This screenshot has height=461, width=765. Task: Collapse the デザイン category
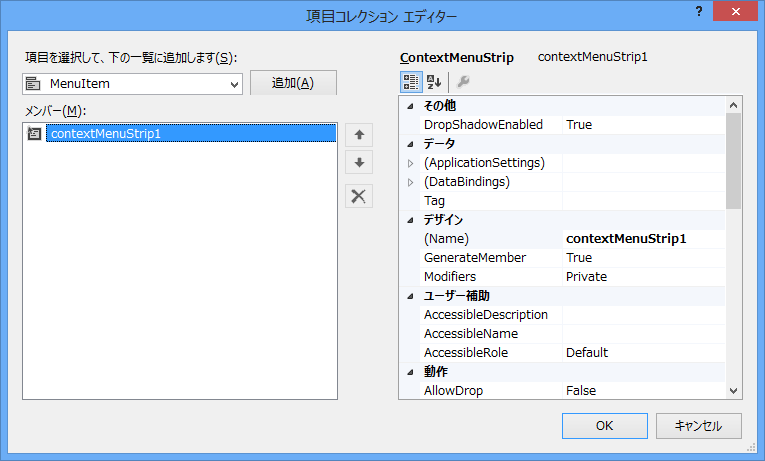(410, 220)
